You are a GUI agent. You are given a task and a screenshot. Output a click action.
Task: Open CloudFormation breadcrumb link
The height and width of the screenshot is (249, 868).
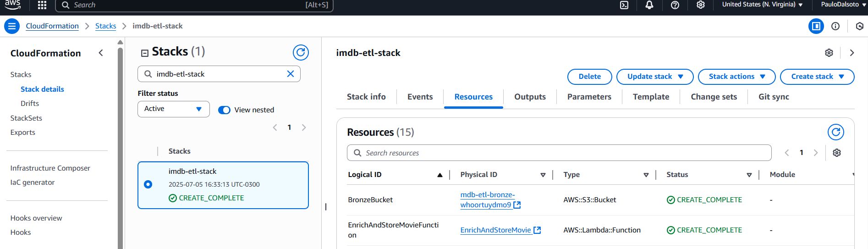point(52,26)
